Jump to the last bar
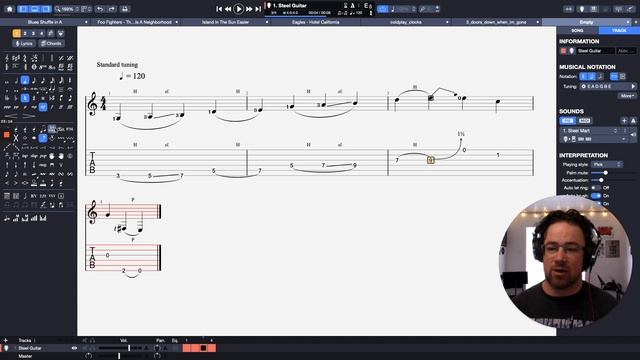The height and width of the screenshot is (360, 640). [x=258, y=9]
